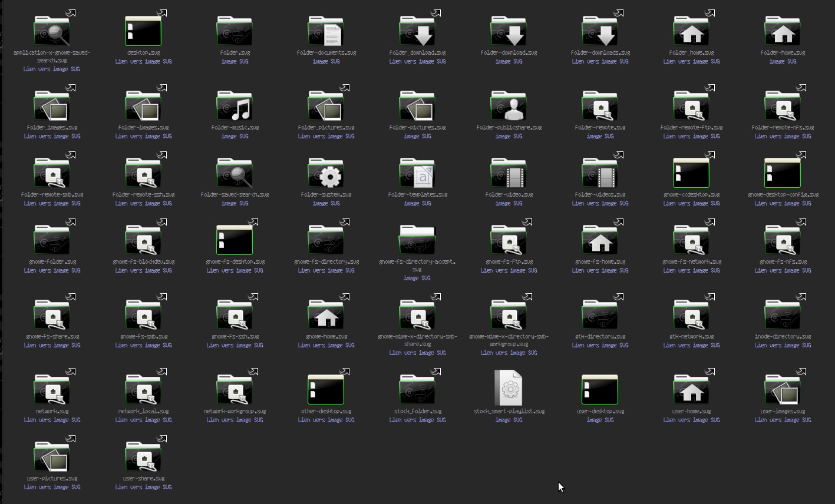Click the gnome-fs-share.svg icon

[x=52, y=314]
